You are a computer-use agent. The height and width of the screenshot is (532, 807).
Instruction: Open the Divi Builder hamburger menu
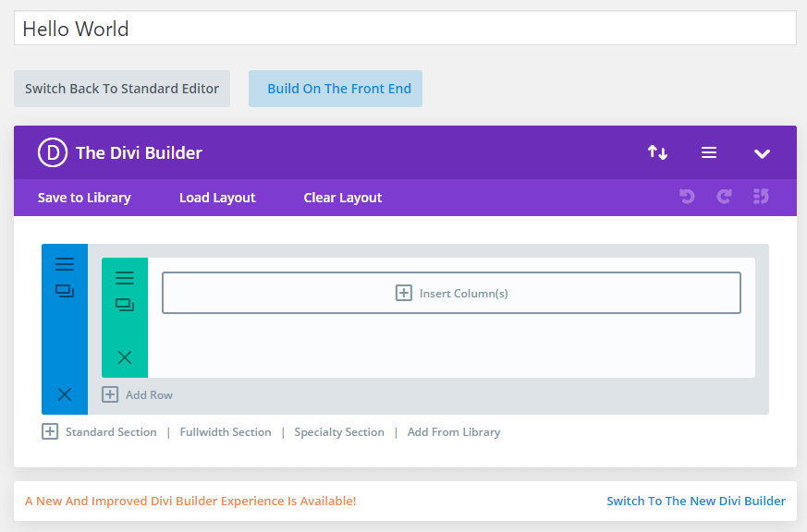pos(709,152)
